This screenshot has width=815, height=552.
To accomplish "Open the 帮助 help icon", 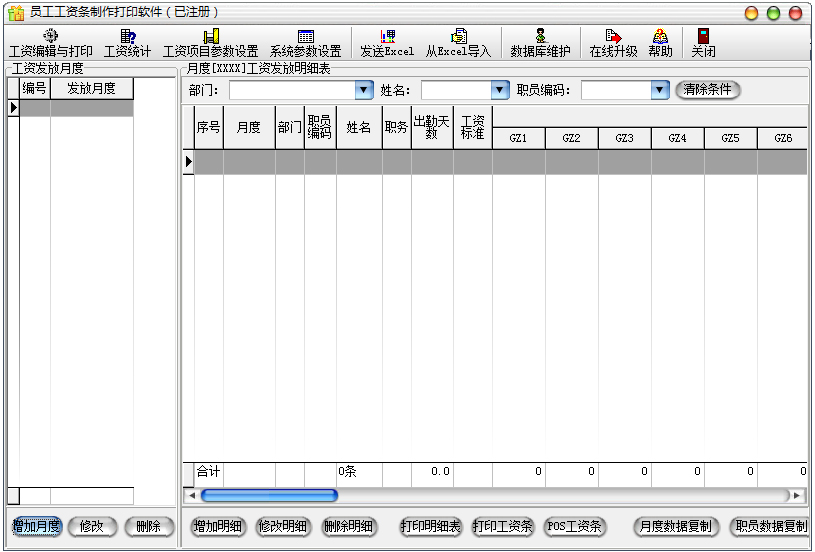I will coord(660,42).
